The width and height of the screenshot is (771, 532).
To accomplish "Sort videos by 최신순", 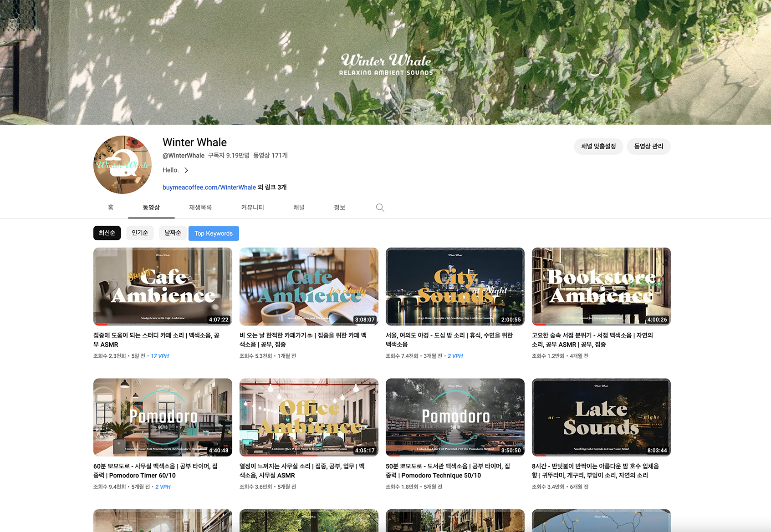I will tap(107, 233).
